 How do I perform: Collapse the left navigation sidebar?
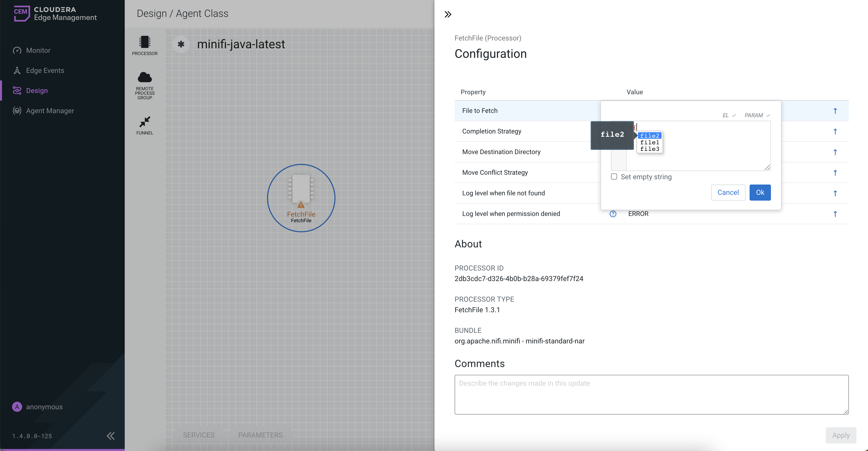[111, 436]
